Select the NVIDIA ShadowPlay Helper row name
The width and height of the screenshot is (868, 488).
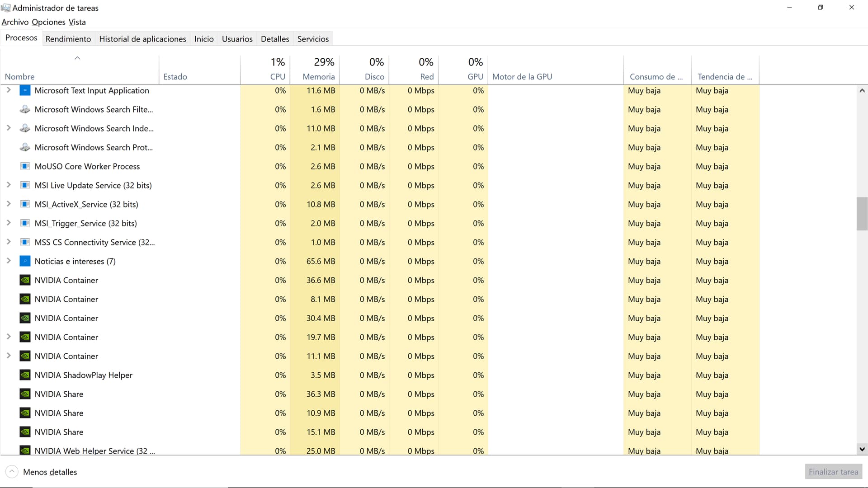click(x=83, y=375)
